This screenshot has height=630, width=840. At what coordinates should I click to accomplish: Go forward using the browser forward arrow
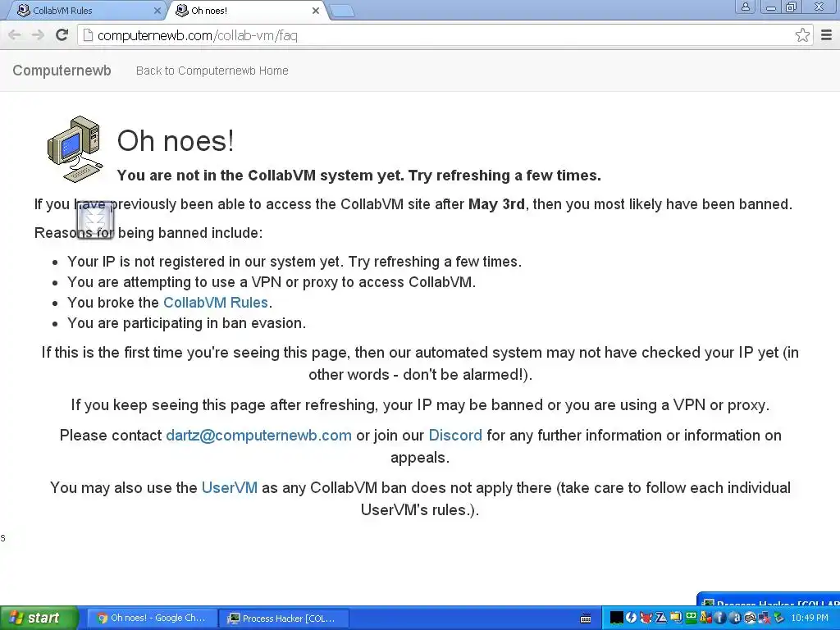(38, 35)
